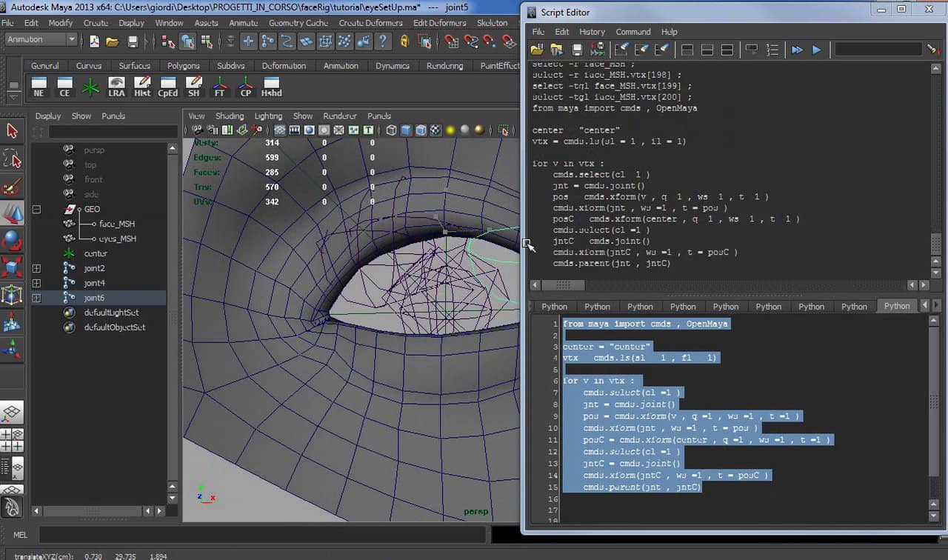
Task: Click the MEL command line input field
Action: click(262, 534)
